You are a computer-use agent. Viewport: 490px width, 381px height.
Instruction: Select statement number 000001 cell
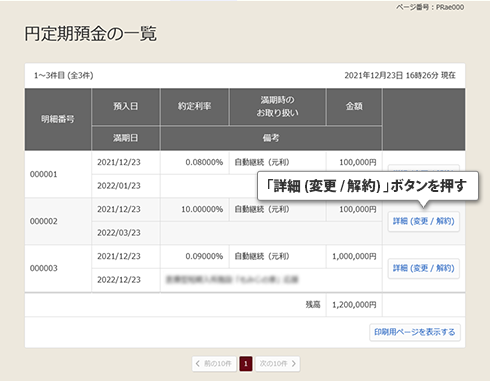(x=58, y=174)
